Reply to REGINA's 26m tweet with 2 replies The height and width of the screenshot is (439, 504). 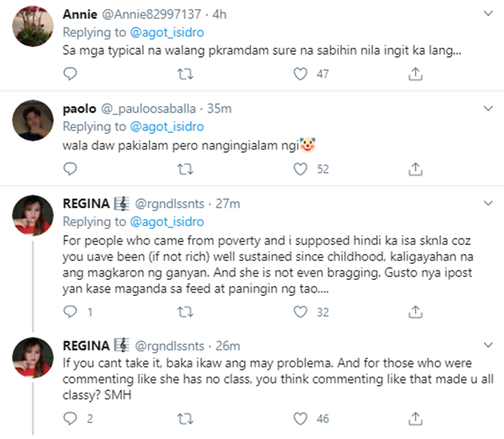point(70,418)
